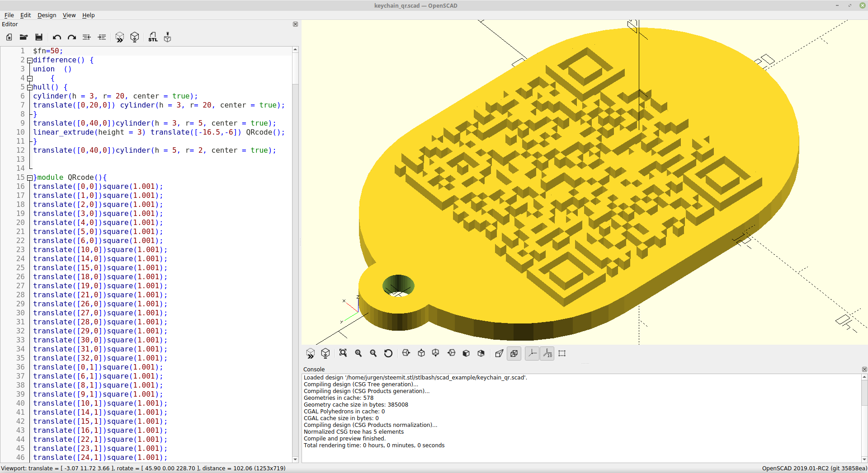Toggle the Show Edges button
This screenshot has width=868, height=473.
(562, 353)
